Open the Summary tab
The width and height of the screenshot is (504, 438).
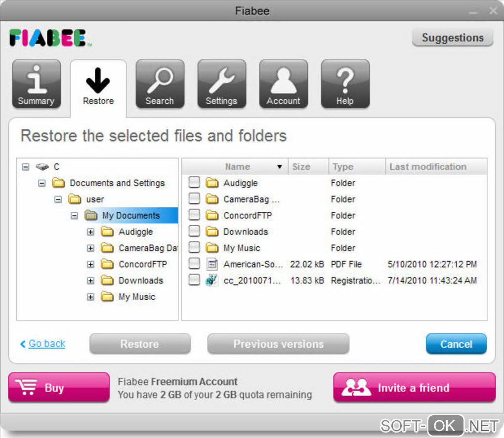[x=37, y=84]
